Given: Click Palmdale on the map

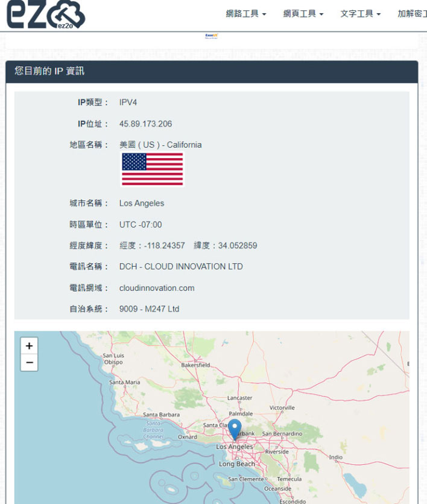Looking at the screenshot, I should pos(241,413).
